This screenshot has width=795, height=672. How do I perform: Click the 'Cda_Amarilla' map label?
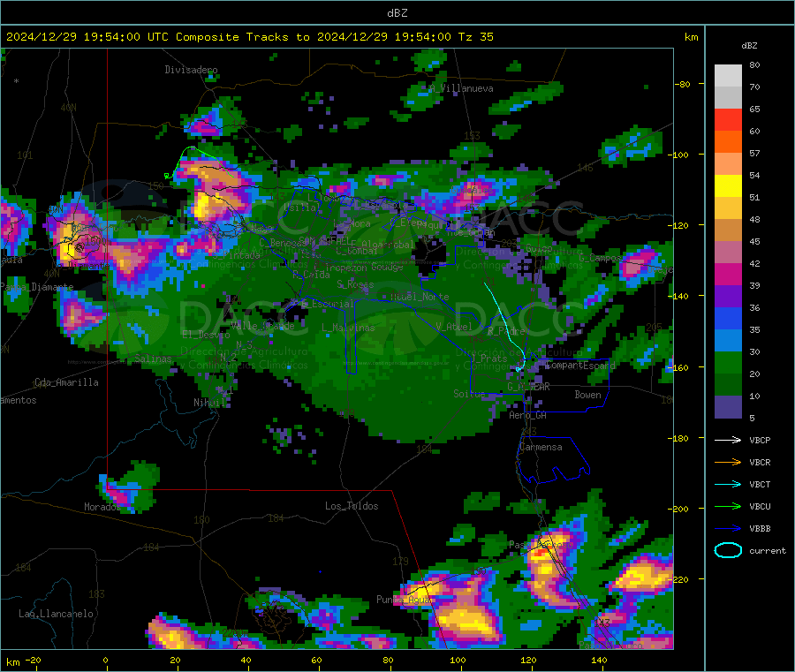click(66, 382)
